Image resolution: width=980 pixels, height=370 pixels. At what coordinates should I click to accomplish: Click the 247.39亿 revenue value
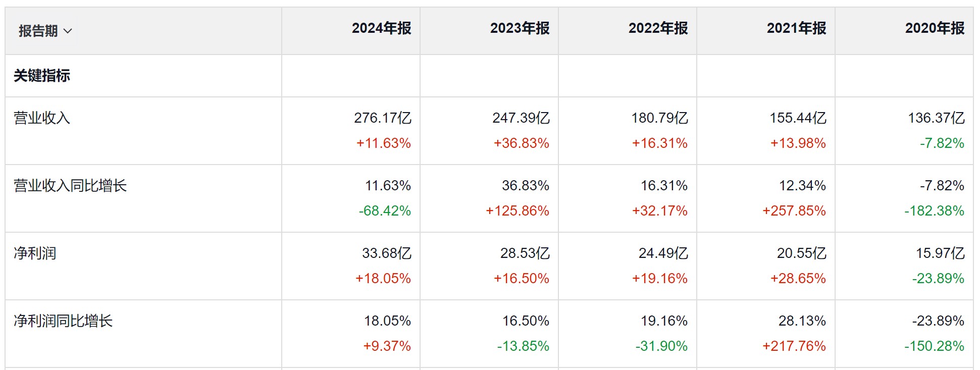click(x=521, y=118)
